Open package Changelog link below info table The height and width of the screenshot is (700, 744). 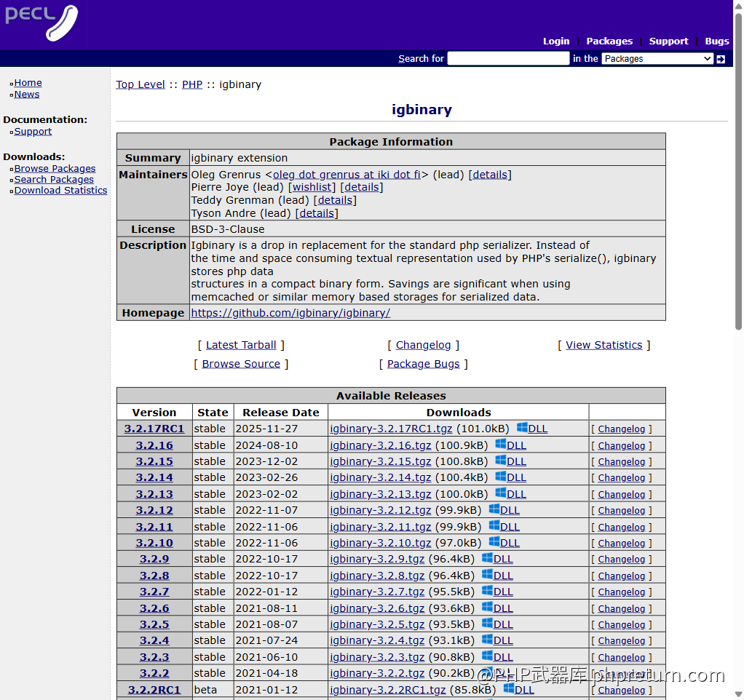[423, 345]
